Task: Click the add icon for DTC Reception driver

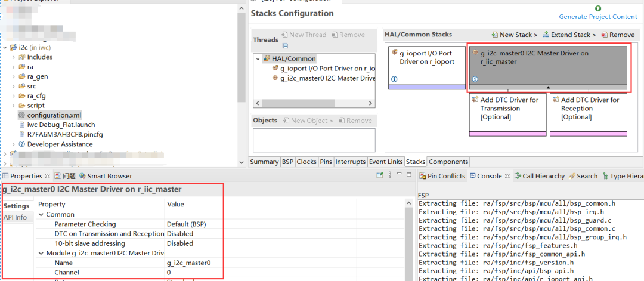Action: coord(556,100)
